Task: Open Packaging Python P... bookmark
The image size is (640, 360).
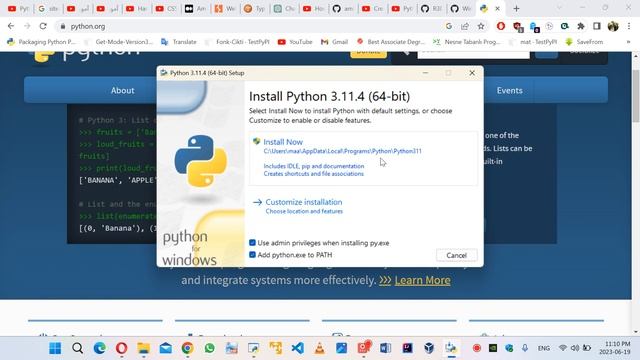Action: (42, 42)
